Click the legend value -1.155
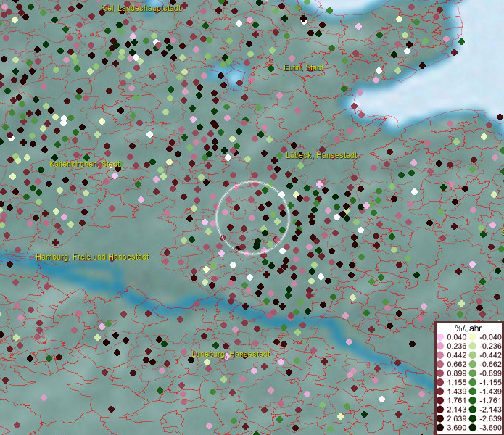 point(490,382)
